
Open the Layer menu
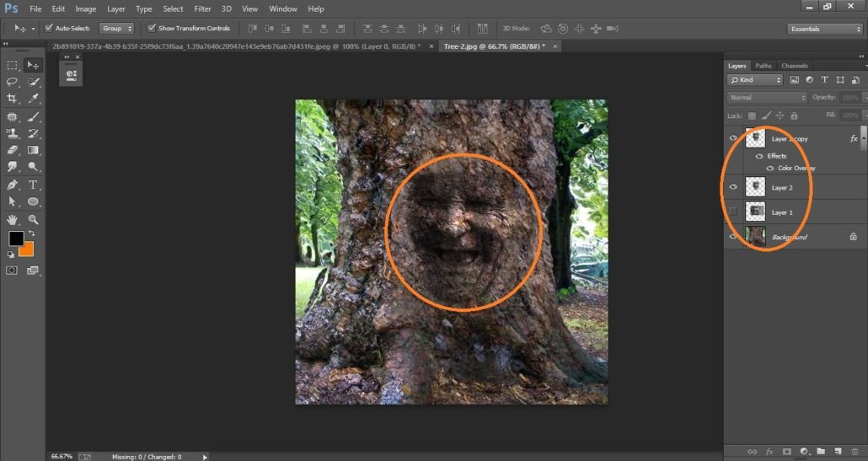tap(115, 9)
